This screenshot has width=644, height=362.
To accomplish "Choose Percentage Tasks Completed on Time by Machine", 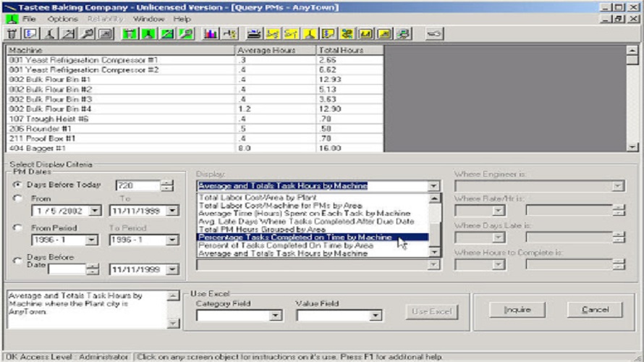I will coord(313,237).
